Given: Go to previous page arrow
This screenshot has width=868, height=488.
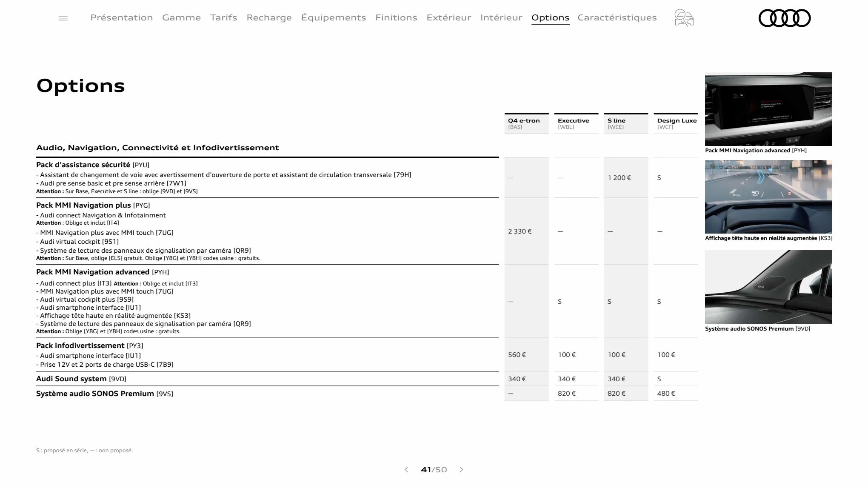Looking at the screenshot, I should coord(406,470).
